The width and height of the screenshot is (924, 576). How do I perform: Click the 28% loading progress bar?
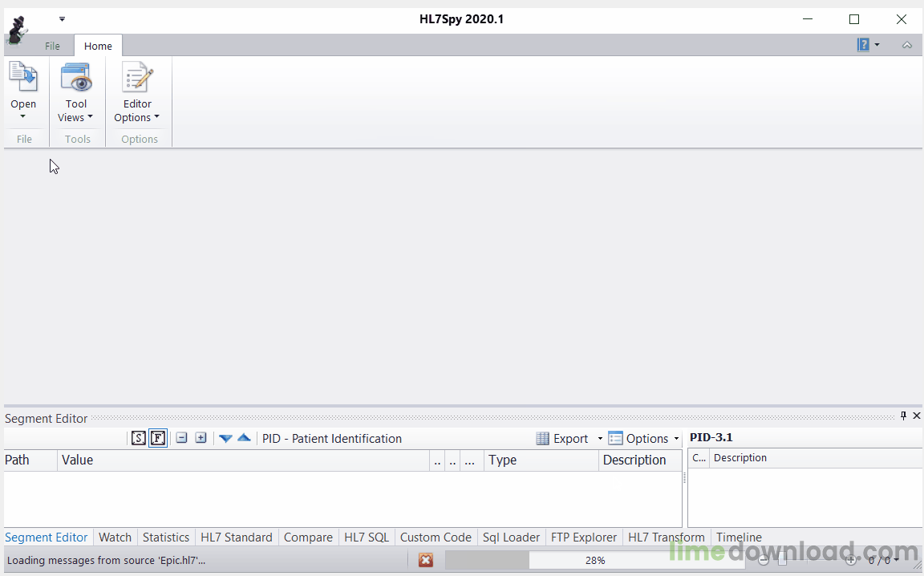point(595,560)
